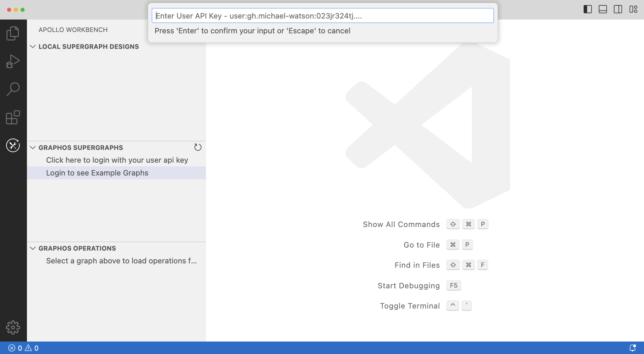644x354 pixels.
Task: Open the Run and Debug view
Action: point(13,61)
